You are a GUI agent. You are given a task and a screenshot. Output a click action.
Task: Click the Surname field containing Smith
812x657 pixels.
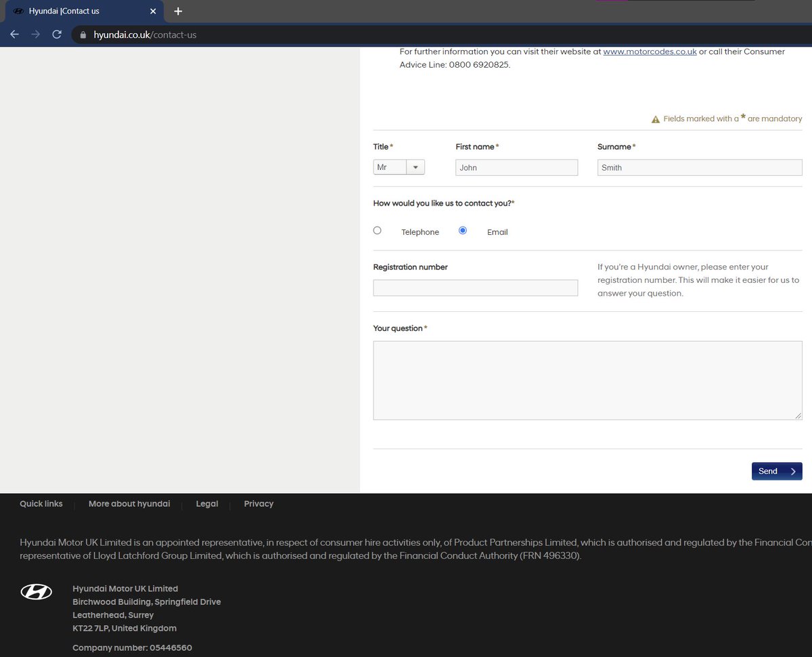[x=700, y=167]
